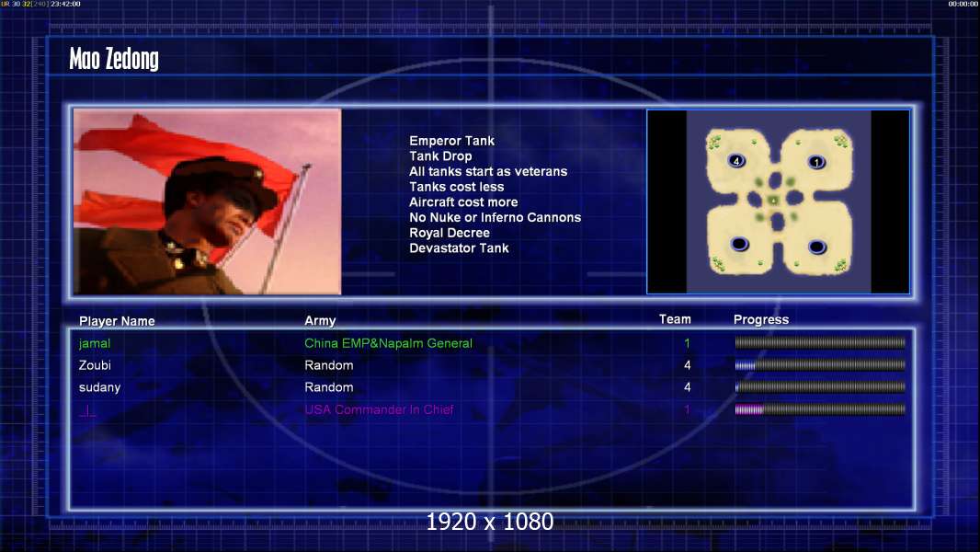Click Zoubi's 'Random' army entry
The width and height of the screenshot is (980, 552).
pyautogui.click(x=329, y=365)
